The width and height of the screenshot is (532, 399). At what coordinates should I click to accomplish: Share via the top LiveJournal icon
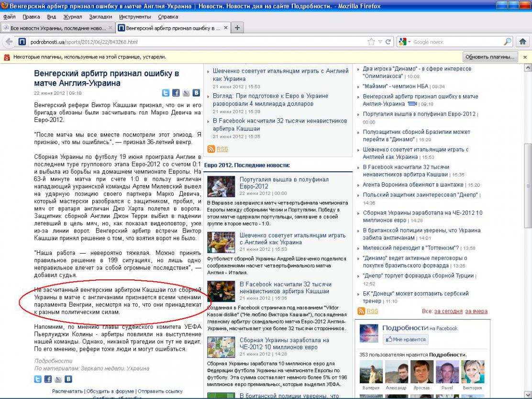(x=186, y=93)
